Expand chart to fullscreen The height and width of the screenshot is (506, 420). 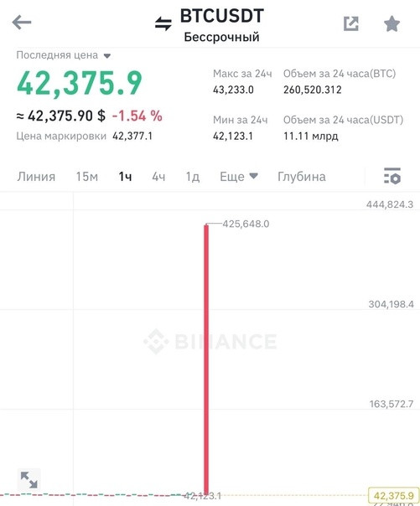click(x=29, y=479)
